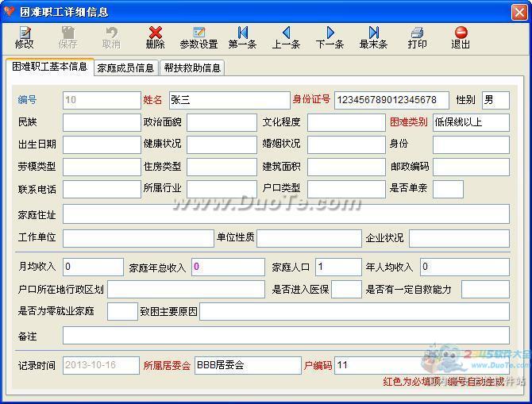Go to 下一条 (Next record)
532x404 pixels.
coord(330,37)
